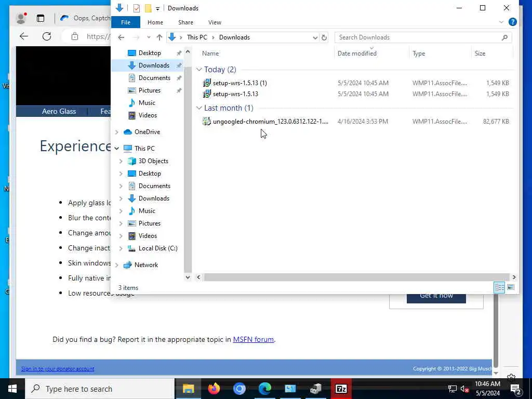
Task: Open the Windows Start menu
Action: [12, 389]
